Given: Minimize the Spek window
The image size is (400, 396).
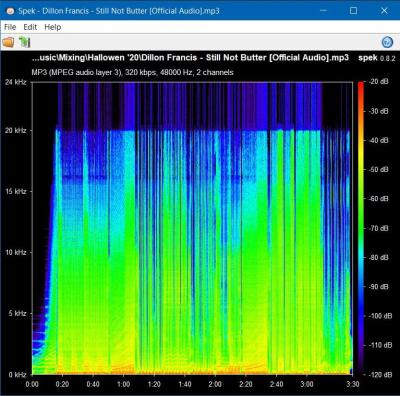Looking at the screenshot, I should pyautogui.click(x=323, y=11).
